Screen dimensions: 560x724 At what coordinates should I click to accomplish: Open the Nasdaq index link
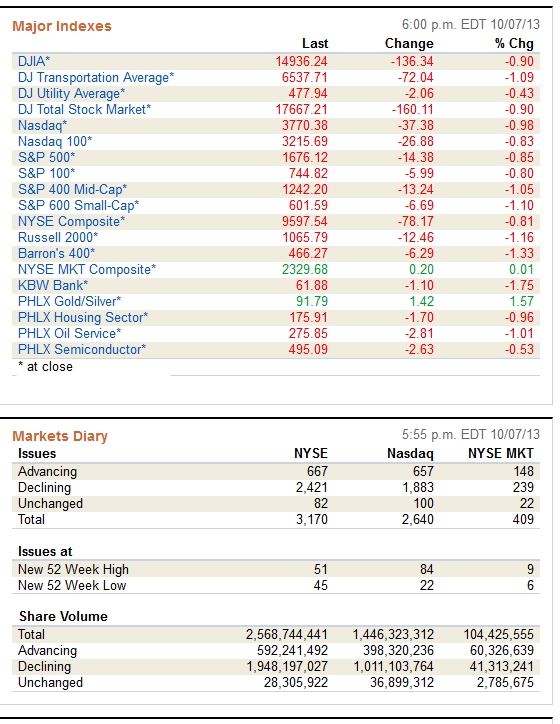point(42,125)
